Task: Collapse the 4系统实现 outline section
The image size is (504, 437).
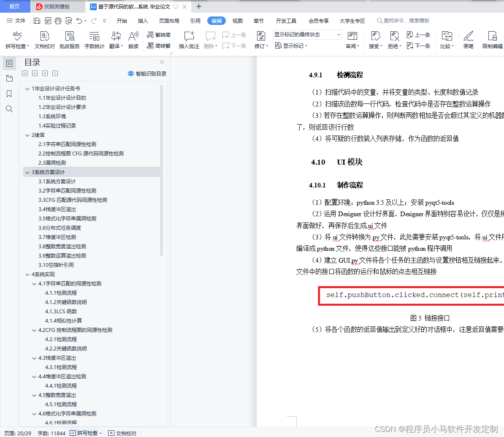Action: coord(27,274)
